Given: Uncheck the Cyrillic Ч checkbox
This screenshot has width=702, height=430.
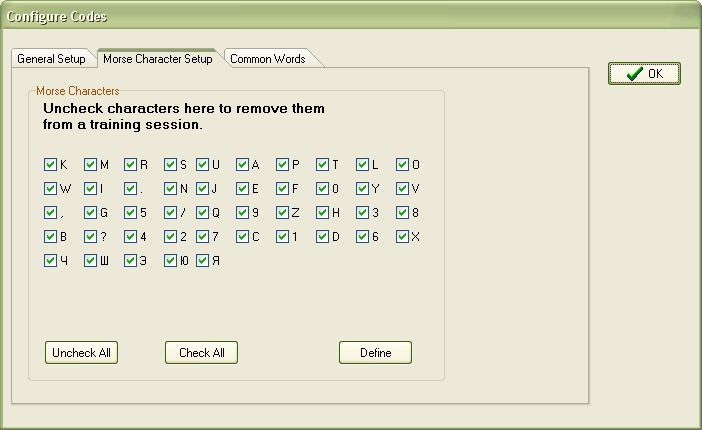Looking at the screenshot, I should tap(51, 260).
